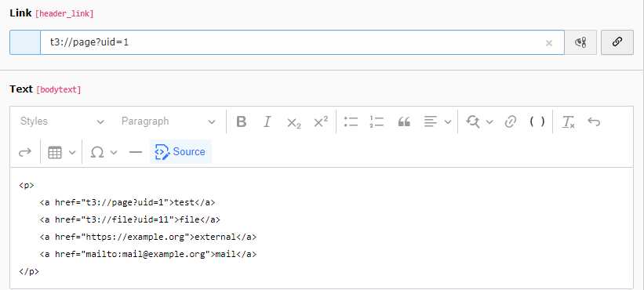
Task: Insert a bulleted list
Action: (351, 121)
